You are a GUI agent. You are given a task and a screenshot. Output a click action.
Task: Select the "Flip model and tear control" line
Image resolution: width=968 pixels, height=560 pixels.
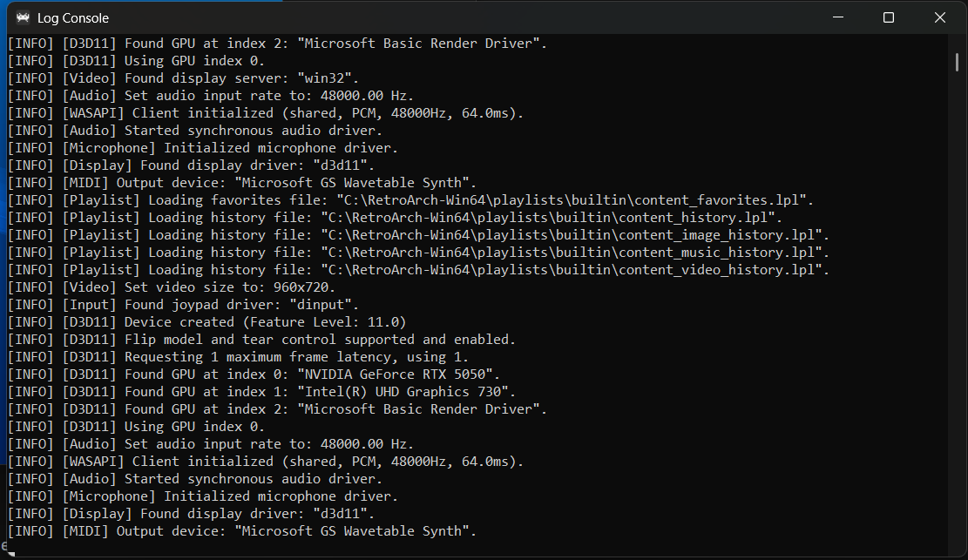(x=261, y=340)
